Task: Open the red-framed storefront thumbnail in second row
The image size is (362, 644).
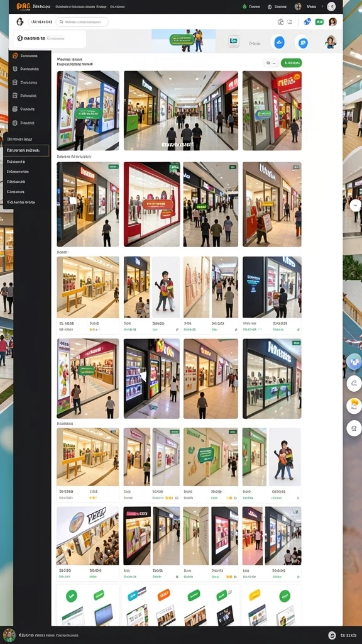Action: [152, 204]
